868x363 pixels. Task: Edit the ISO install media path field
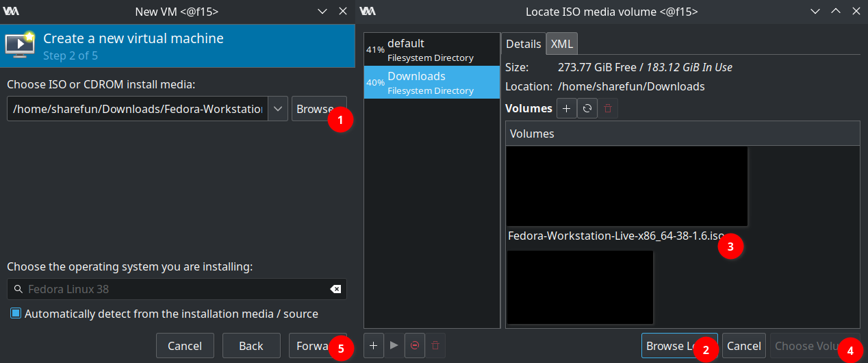(x=138, y=109)
